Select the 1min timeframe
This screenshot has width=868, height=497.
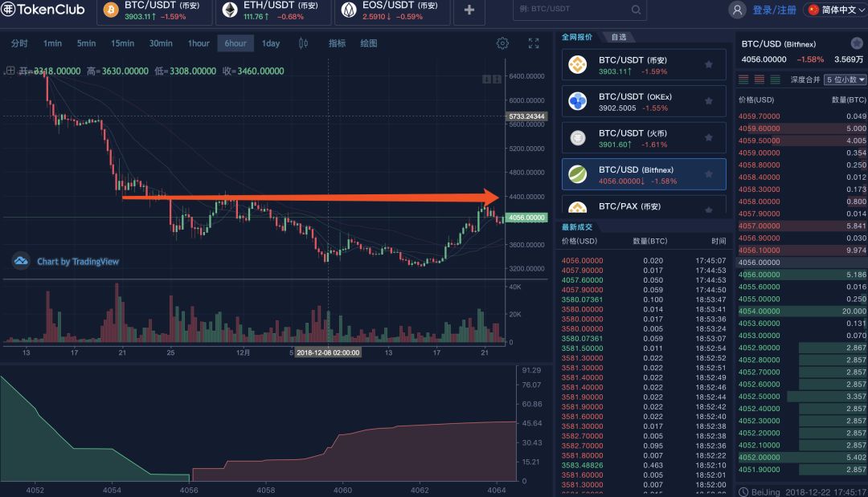[x=52, y=43]
